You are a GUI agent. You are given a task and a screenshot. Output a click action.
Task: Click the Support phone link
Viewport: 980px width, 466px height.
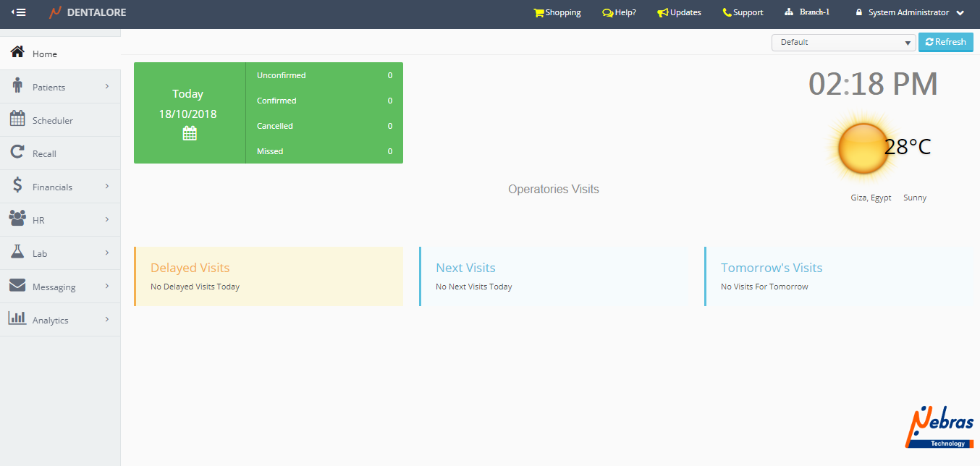pyautogui.click(x=743, y=12)
